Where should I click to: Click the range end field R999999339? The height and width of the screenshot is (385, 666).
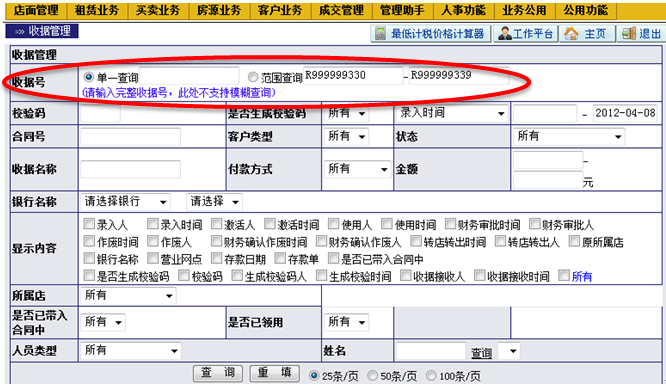459,76
